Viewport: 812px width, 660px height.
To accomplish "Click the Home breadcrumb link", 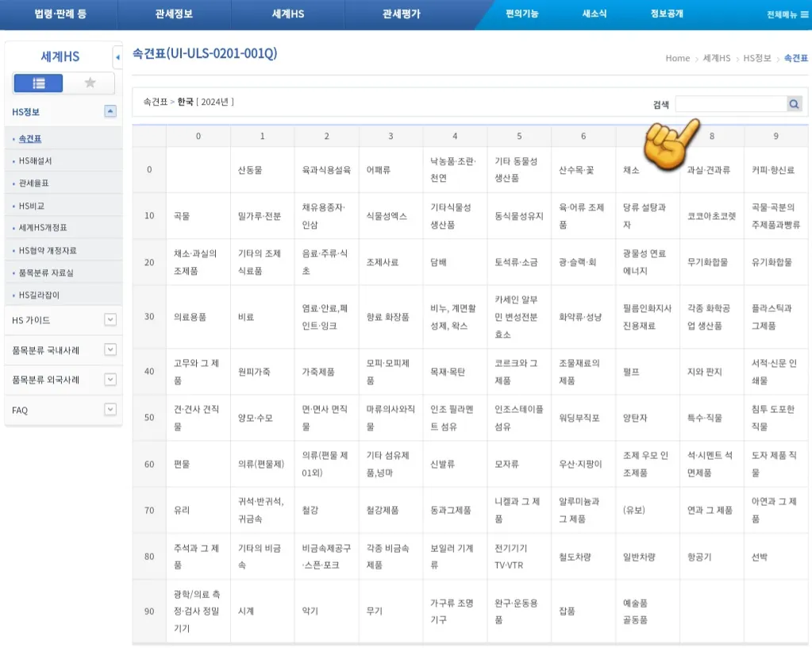I will pos(676,58).
